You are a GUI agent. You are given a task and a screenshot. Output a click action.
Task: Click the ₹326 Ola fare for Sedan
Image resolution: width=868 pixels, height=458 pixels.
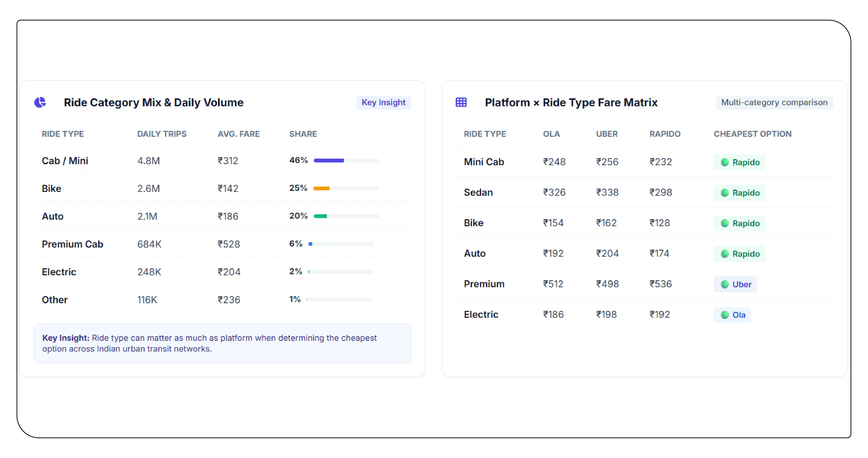tap(554, 193)
